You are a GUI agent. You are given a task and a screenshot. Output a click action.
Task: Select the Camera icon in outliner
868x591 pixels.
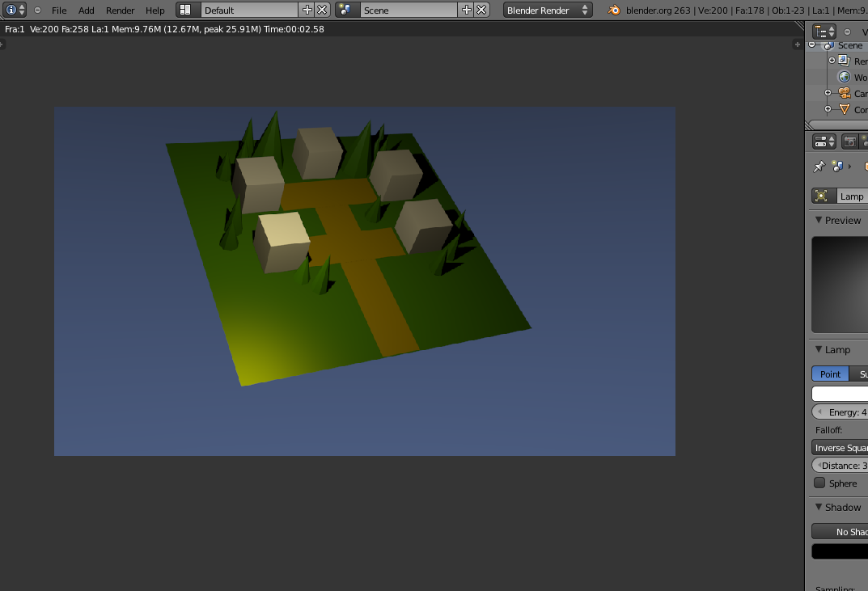click(845, 93)
